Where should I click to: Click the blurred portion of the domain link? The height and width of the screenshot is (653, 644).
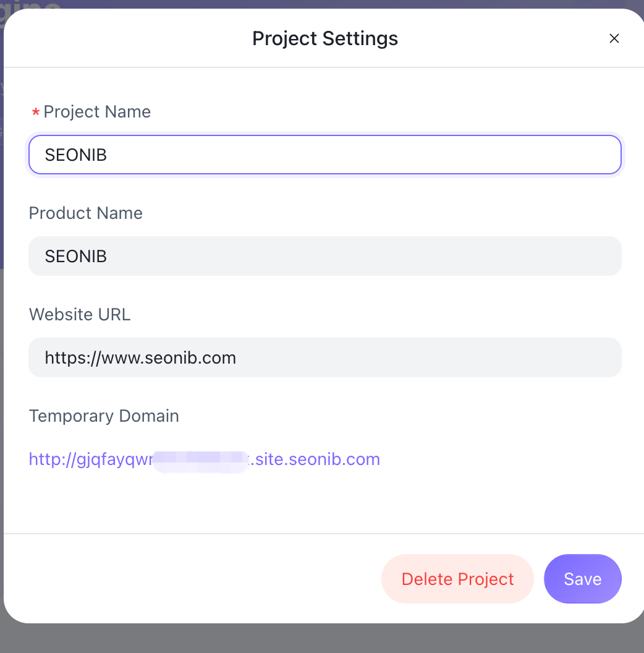[201, 460]
